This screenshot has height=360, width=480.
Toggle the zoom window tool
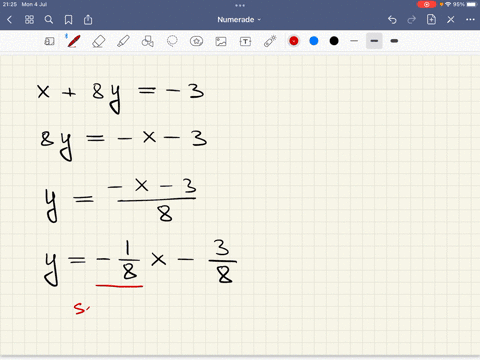click(49, 41)
